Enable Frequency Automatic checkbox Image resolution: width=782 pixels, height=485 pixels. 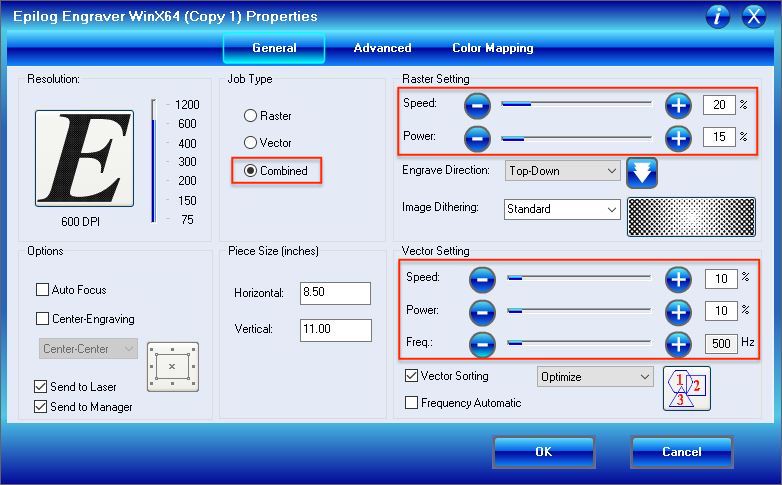click(411, 403)
